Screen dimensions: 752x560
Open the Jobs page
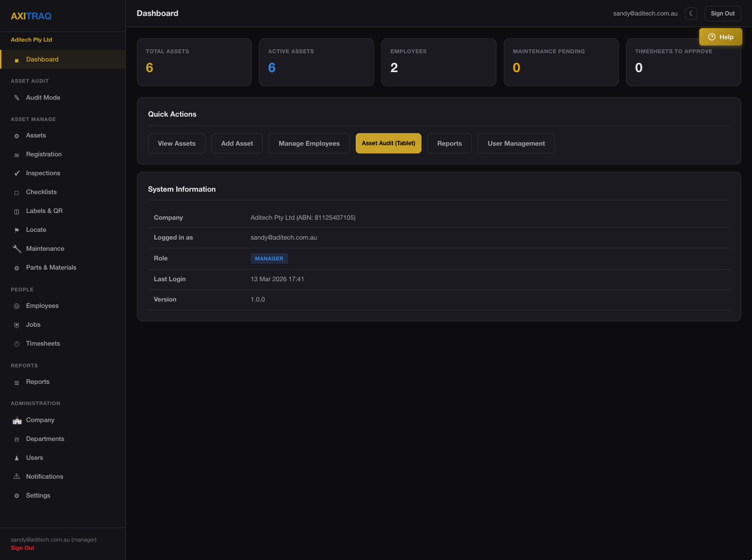tap(63, 325)
